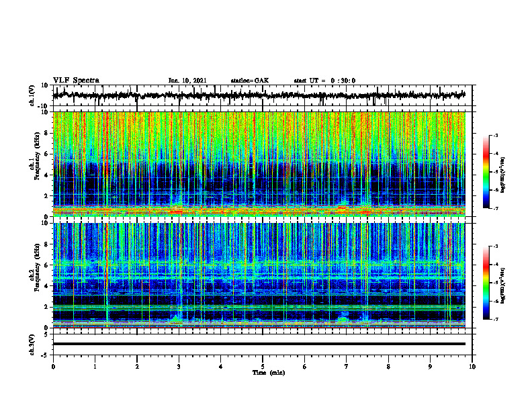Click the "-7" label on ch.2 color bar
The image size is (532, 411).
pos(496,319)
